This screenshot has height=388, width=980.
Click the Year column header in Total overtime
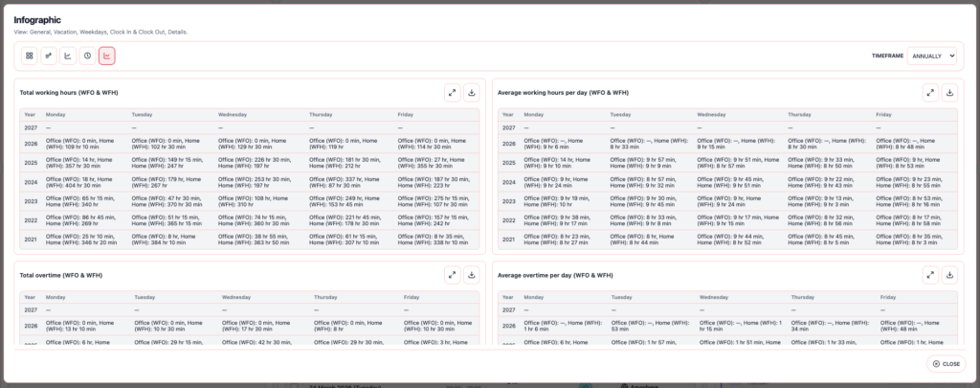click(x=29, y=297)
